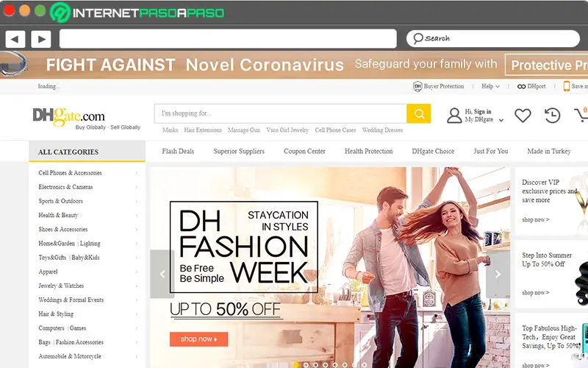Image resolution: width=588 pixels, height=368 pixels.
Task: Select the first carousel slide dot
Action: 296,364
